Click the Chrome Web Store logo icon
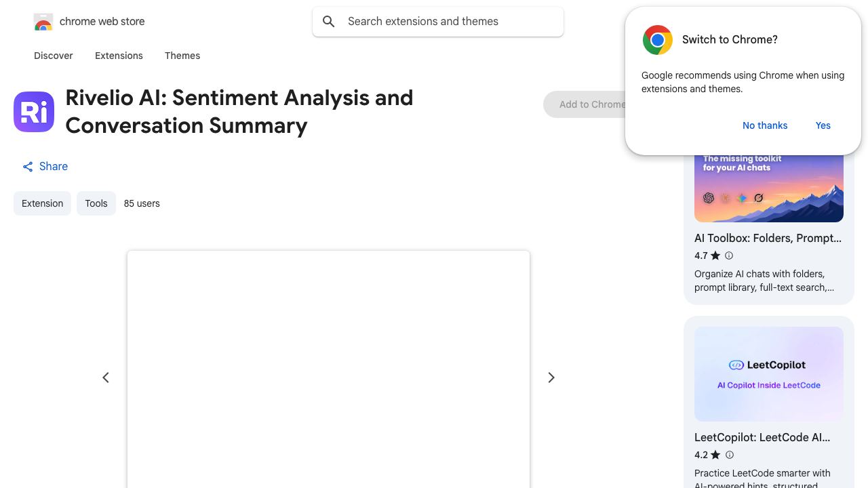 tap(43, 22)
